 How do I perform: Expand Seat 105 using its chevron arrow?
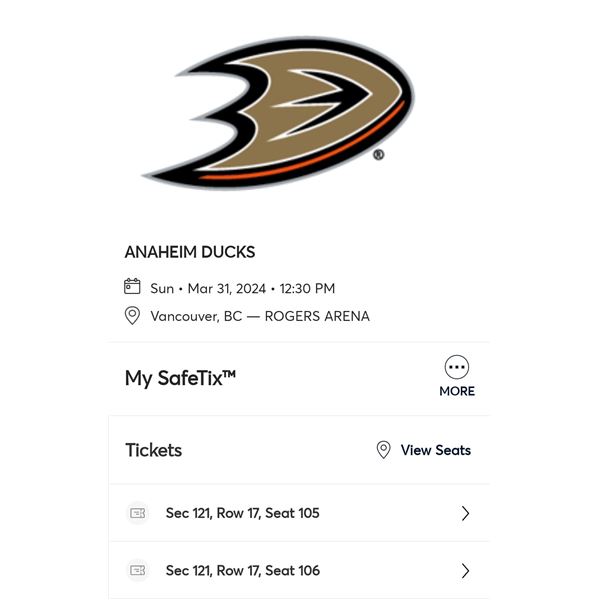pyautogui.click(x=465, y=513)
